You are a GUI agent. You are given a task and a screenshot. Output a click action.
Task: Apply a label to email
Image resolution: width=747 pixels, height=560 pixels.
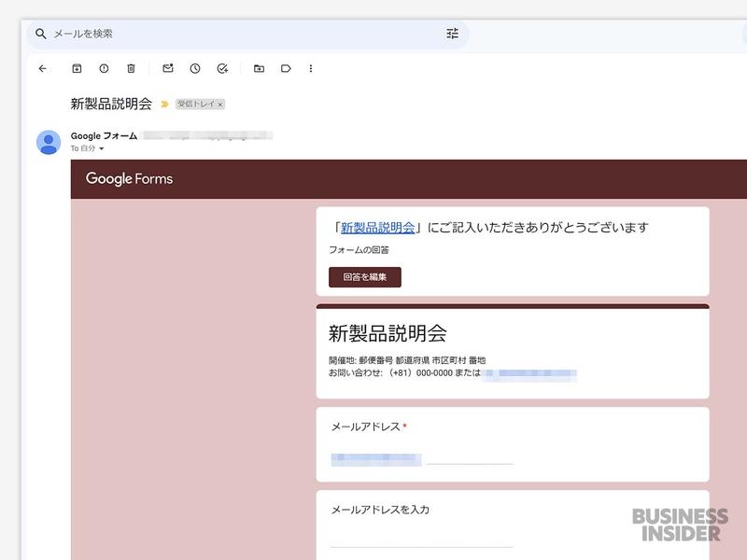286,68
